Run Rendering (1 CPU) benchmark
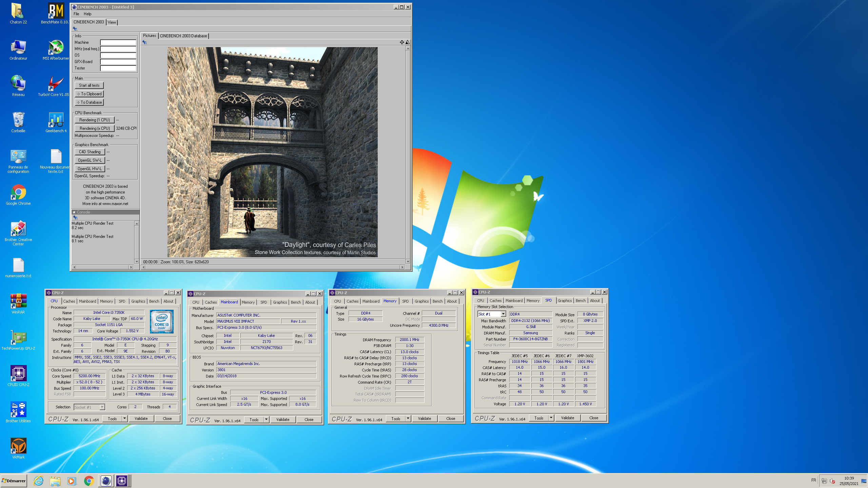This screenshot has height=488, width=868. click(x=94, y=120)
